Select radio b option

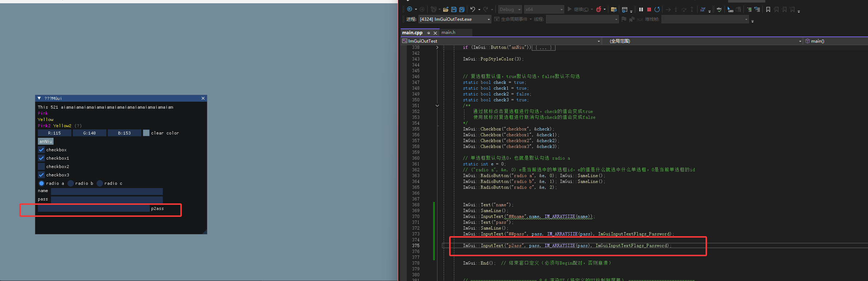(x=71, y=183)
